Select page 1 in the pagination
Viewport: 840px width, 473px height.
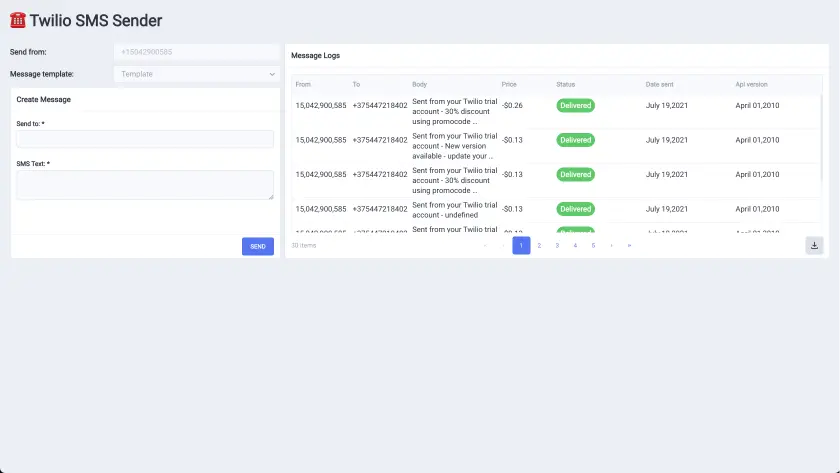[x=521, y=245]
